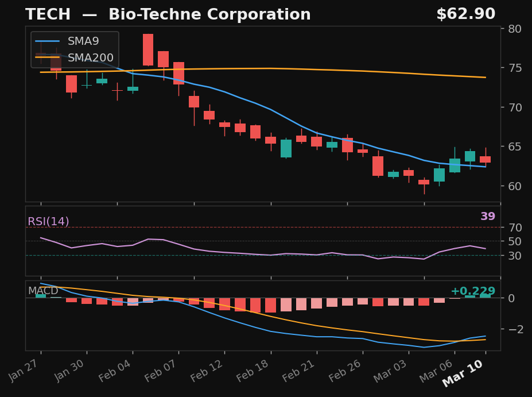Click the Feb 12 date axis label

coord(207,369)
